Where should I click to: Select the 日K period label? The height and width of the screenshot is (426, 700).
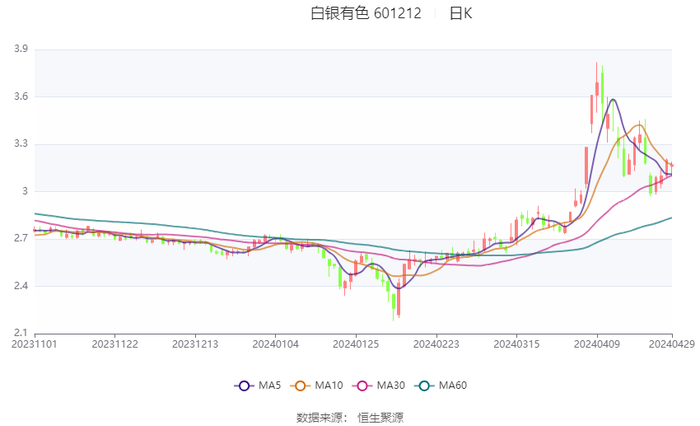coord(461,13)
